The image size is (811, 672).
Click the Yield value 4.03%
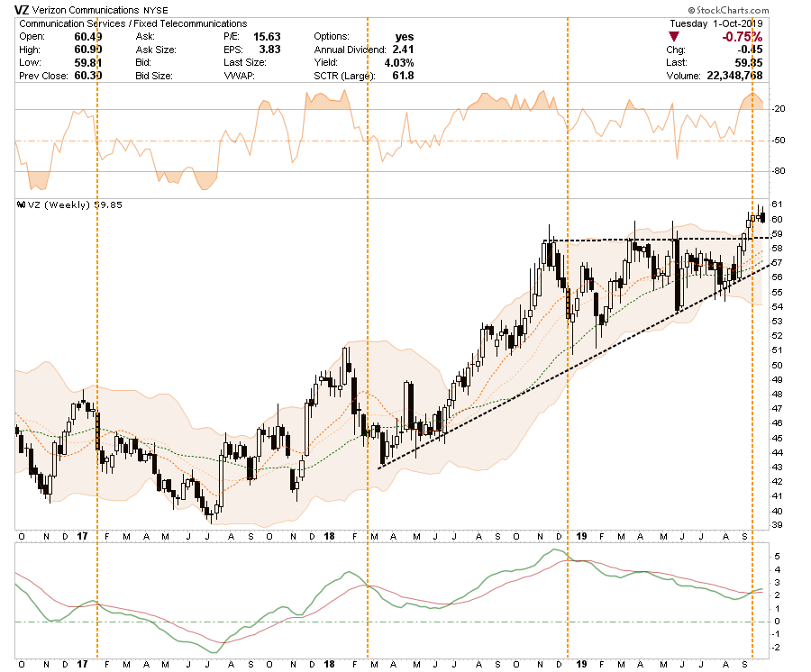(x=399, y=62)
